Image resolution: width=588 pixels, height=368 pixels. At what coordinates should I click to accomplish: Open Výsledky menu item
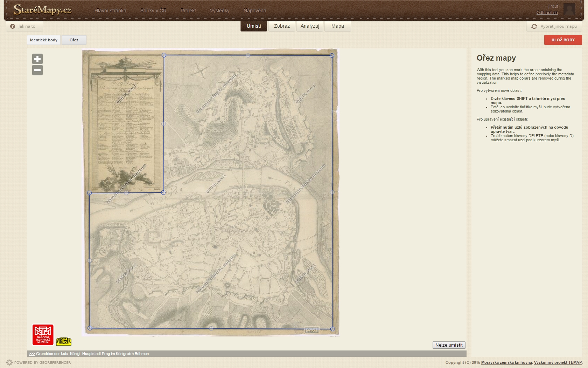(x=219, y=11)
